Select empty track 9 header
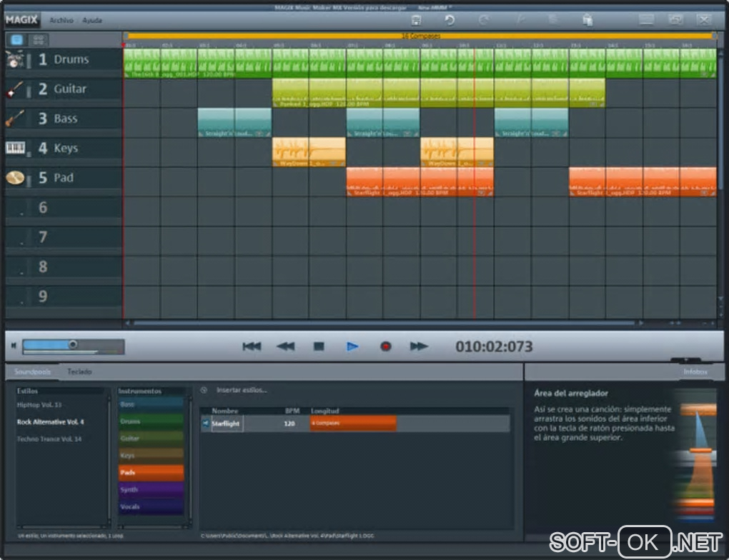 [64, 296]
